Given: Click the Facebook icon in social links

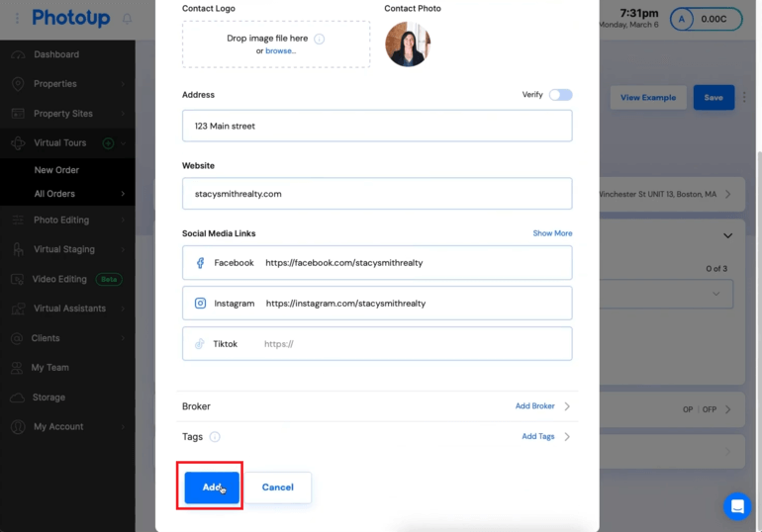Looking at the screenshot, I should click(200, 263).
